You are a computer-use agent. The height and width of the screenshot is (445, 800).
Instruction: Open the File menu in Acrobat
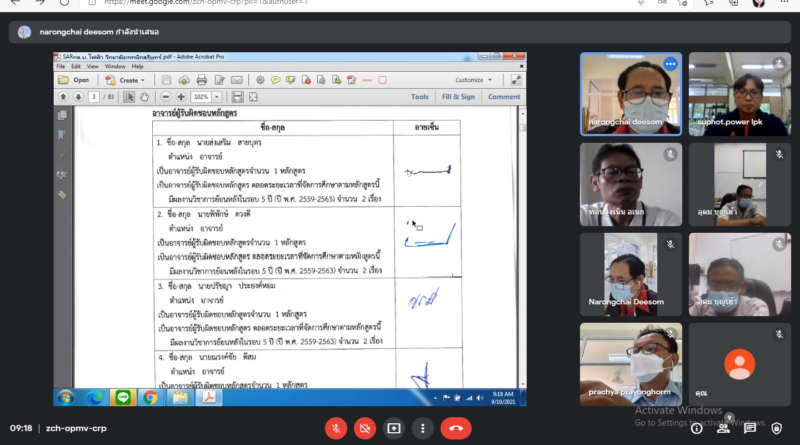[61, 67]
